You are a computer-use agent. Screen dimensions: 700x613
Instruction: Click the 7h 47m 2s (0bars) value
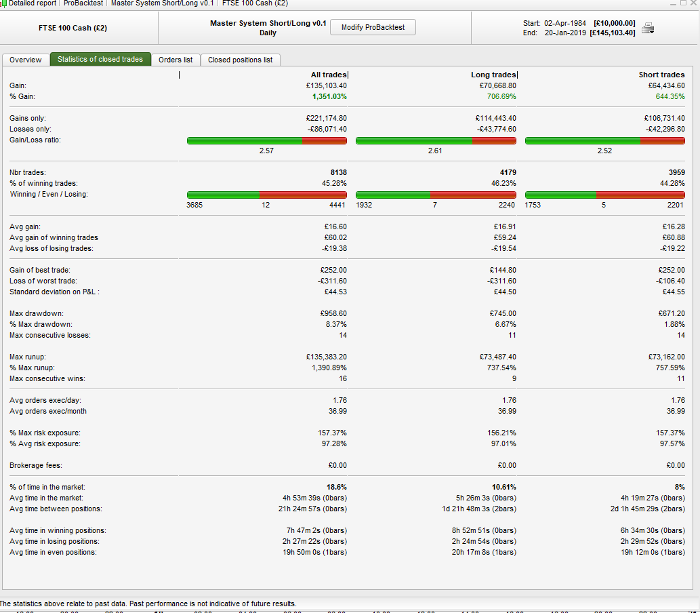point(316,531)
